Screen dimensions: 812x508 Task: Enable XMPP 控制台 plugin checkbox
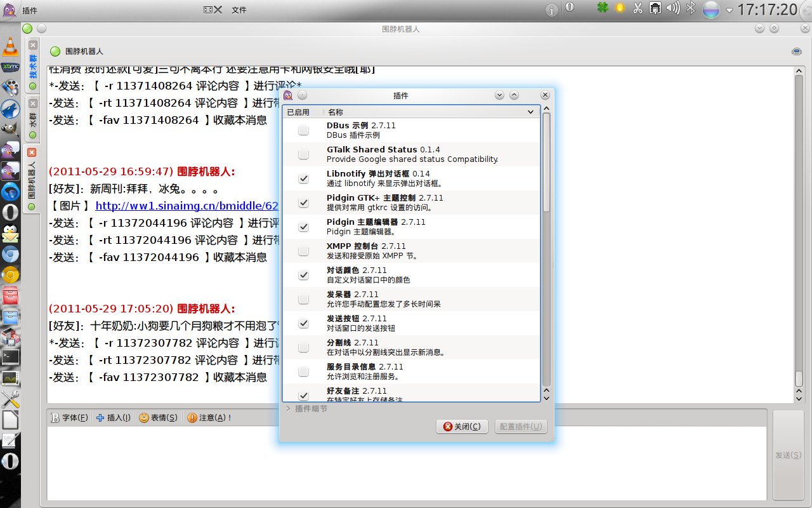(x=303, y=251)
